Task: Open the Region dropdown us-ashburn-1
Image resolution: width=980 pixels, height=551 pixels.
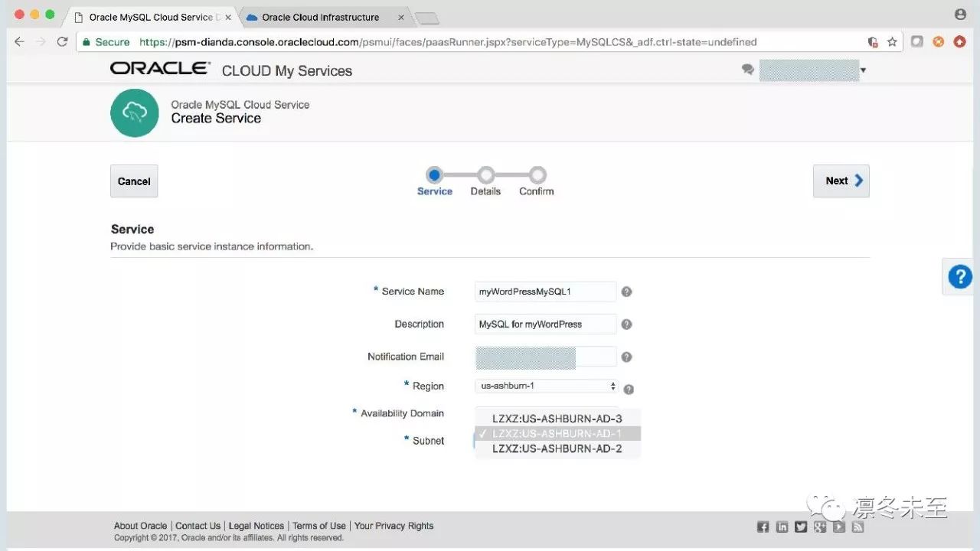Action: click(x=546, y=386)
